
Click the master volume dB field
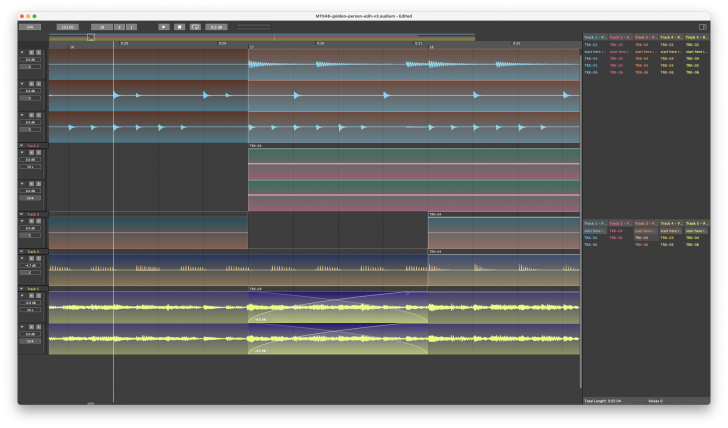pyautogui.click(x=216, y=27)
